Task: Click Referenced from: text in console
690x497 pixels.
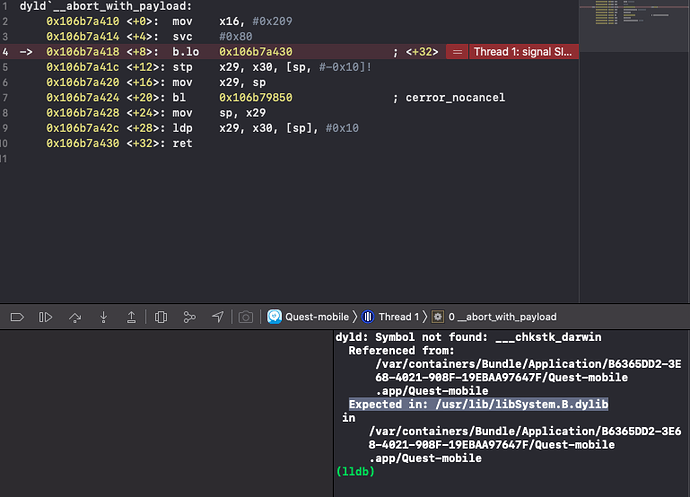Action: [x=401, y=350]
